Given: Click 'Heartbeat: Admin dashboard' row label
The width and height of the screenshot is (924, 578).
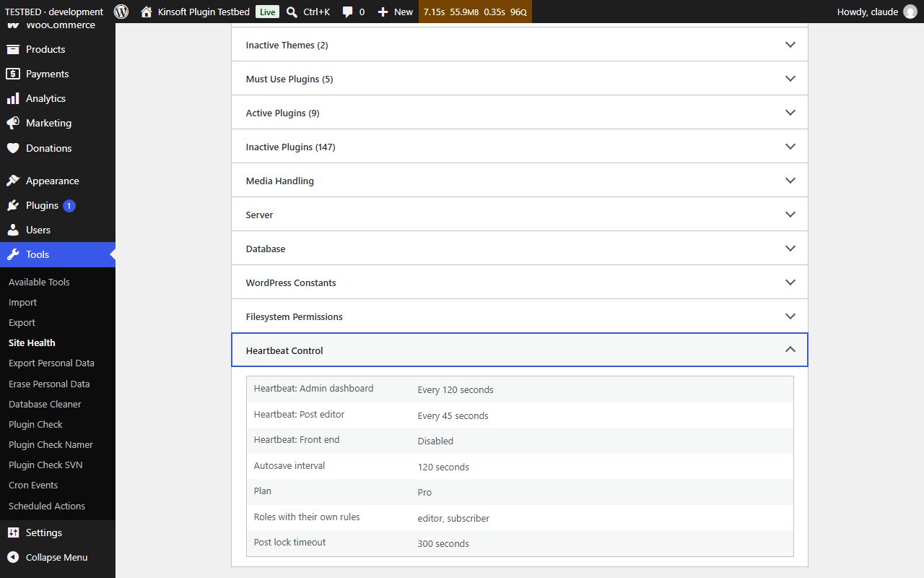Looking at the screenshot, I should point(313,388).
